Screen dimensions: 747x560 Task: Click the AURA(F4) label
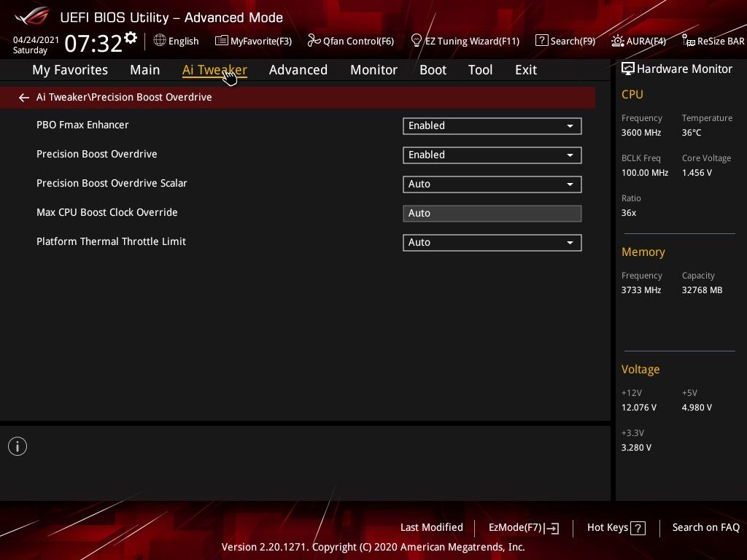click(646, 42)
